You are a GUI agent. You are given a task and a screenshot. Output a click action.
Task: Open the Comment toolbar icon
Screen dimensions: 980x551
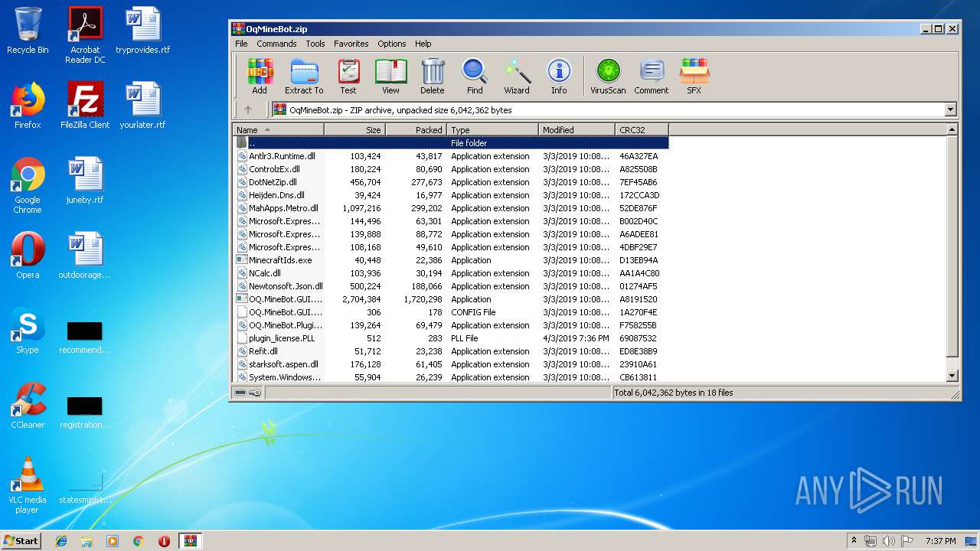click(652, 77)
